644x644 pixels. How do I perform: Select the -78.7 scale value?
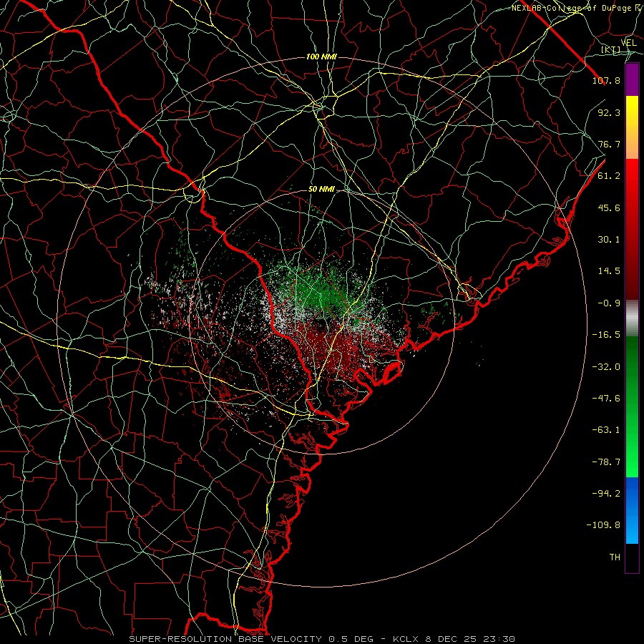606,462
